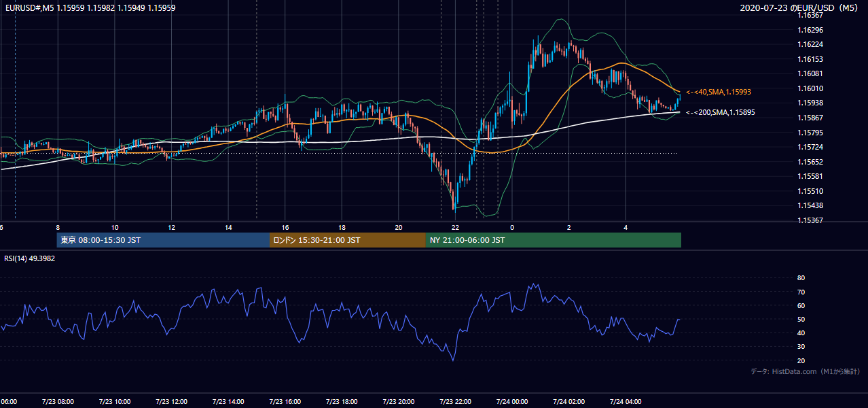The image size is (868, 408).
Task: Click the HistData.com data source credit
Action: coord(805,371)
